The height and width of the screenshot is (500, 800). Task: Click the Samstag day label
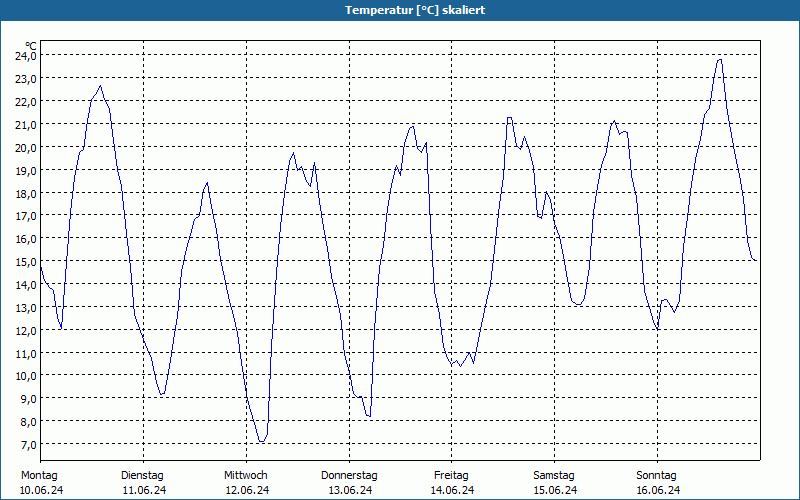pos(554,476)
